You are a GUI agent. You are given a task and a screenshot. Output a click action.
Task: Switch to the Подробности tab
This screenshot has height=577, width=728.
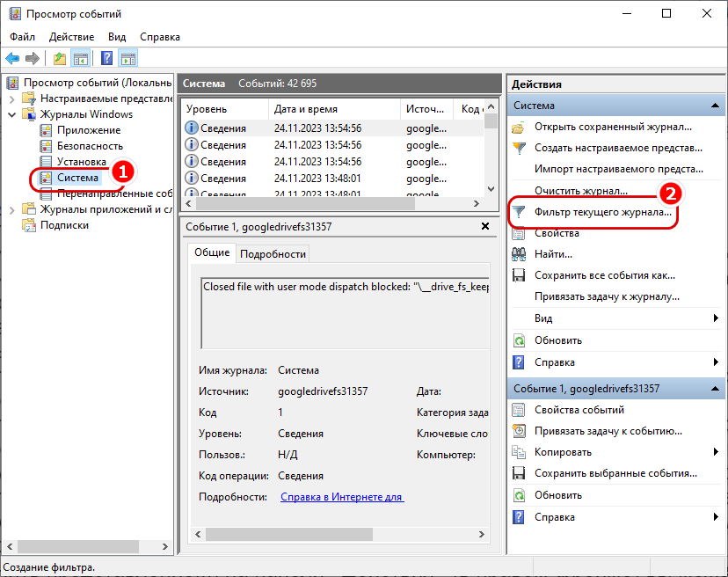(x=273, y=253)
